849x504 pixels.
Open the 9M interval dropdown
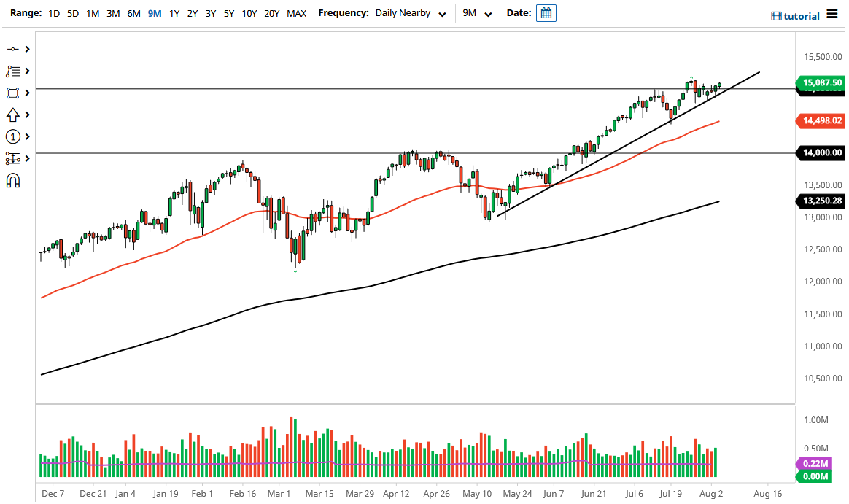474,13
